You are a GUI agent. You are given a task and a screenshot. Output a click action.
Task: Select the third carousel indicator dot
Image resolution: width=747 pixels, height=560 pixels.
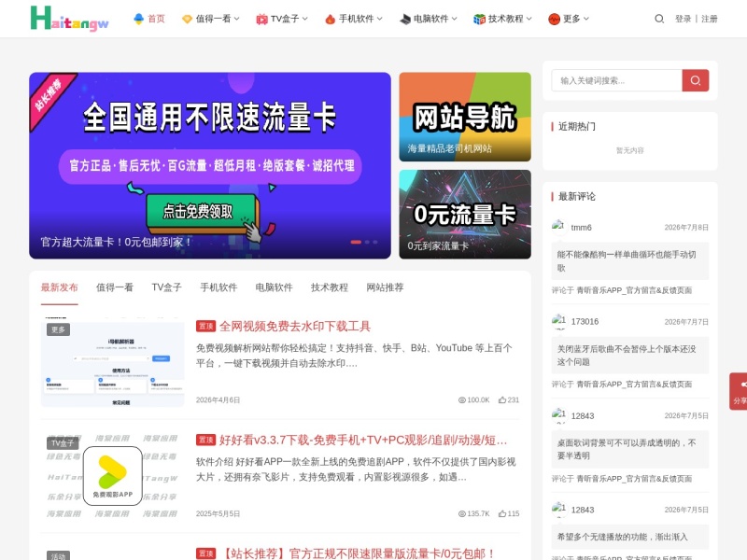tap(375, 242)
